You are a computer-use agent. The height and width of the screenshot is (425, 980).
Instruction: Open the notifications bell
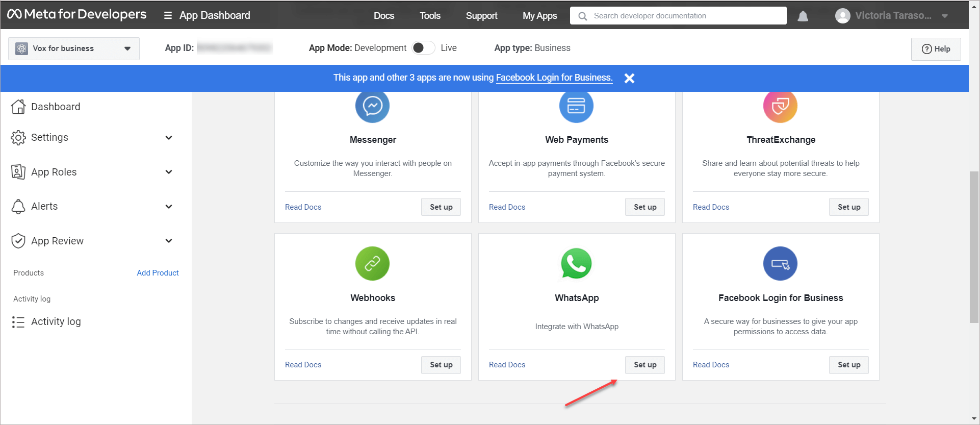[x=803, y=16]
